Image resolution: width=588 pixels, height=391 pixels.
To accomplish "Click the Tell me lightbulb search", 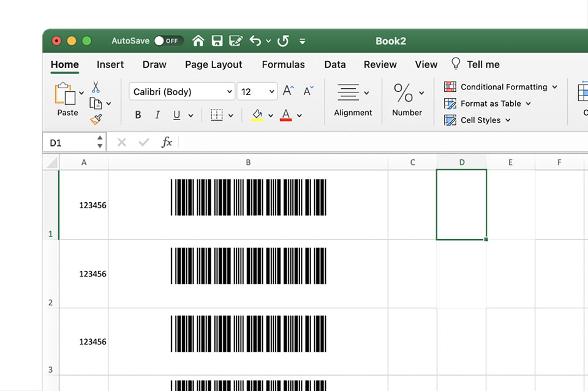I will (x=475, y=64).
